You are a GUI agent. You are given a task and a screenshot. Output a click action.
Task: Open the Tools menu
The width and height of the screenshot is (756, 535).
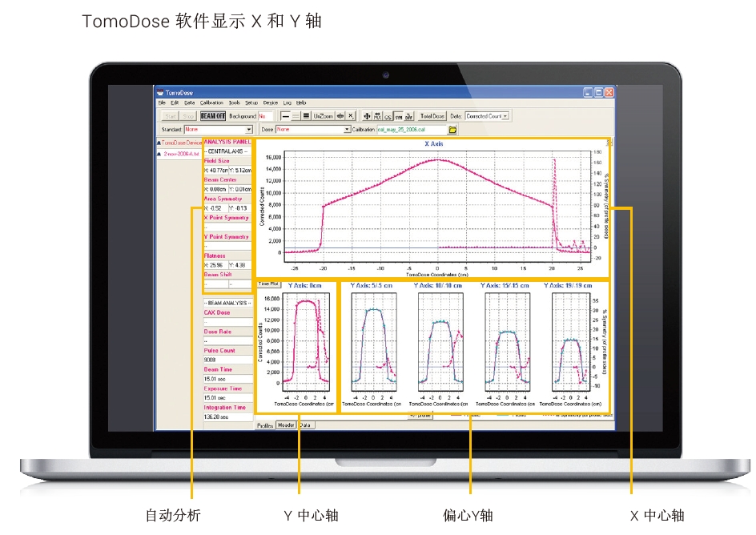[235, 103]
